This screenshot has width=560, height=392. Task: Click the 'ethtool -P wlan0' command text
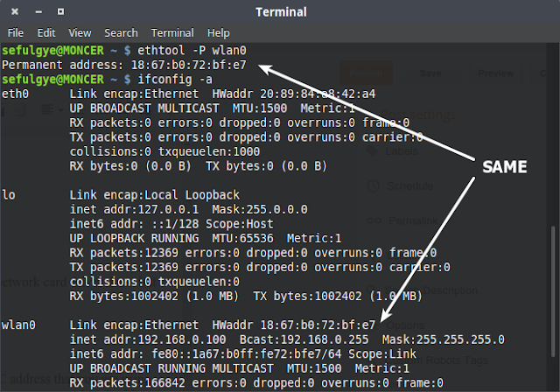pos(192,51)
